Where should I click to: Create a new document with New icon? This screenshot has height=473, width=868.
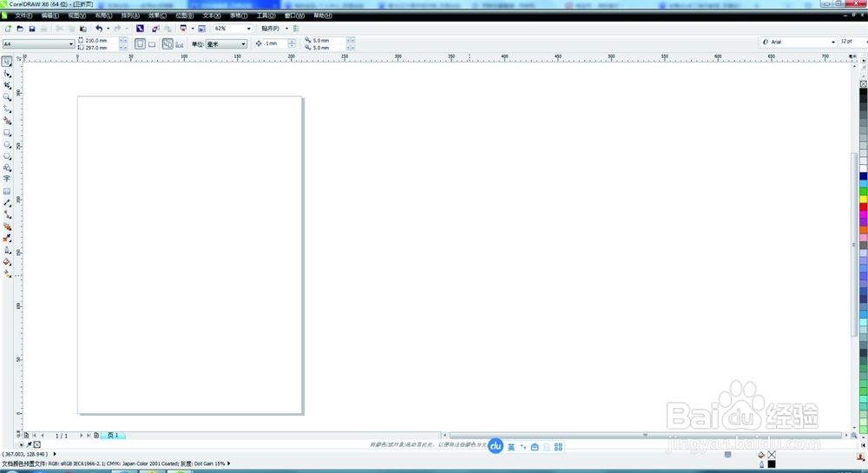click(x=9, y=29)
